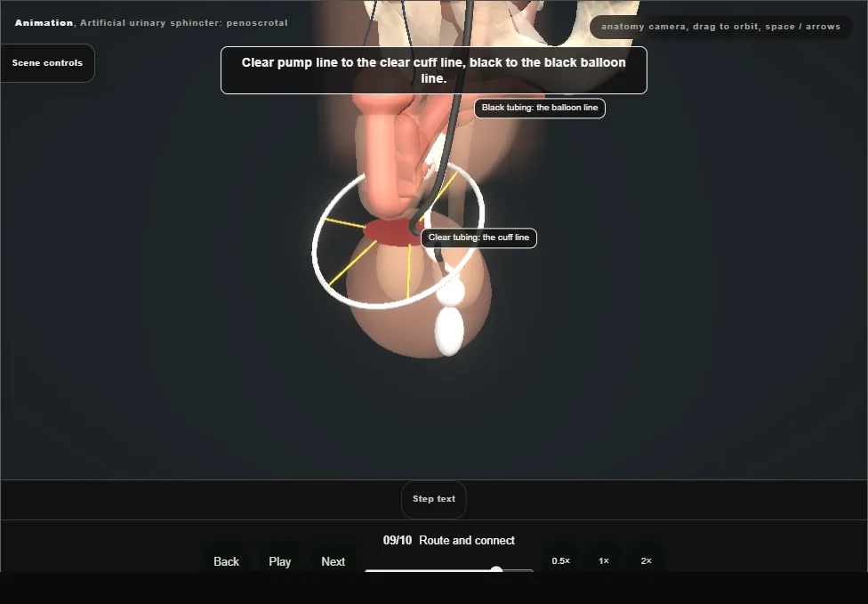Click the 'Clear tubing: the cuff line' label

point(478,238)
